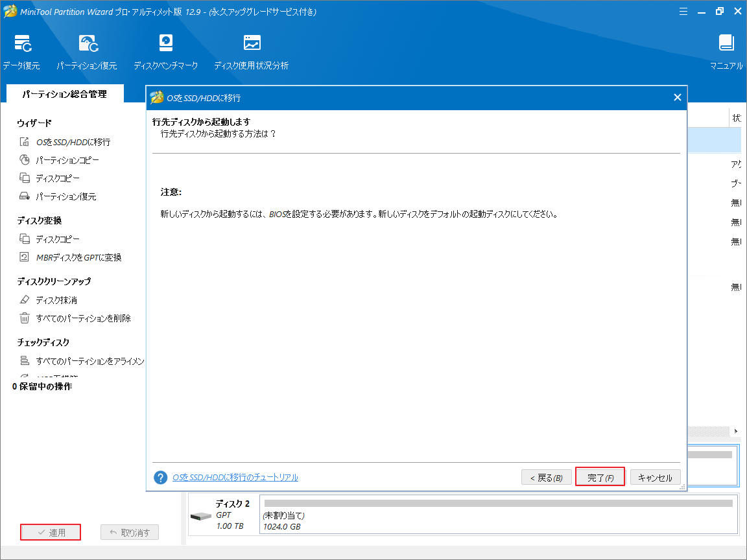The height and width of the screenshot is (560, 747).
Task: Click the ディスククリーンアップ section header
Action: (54, 281)
